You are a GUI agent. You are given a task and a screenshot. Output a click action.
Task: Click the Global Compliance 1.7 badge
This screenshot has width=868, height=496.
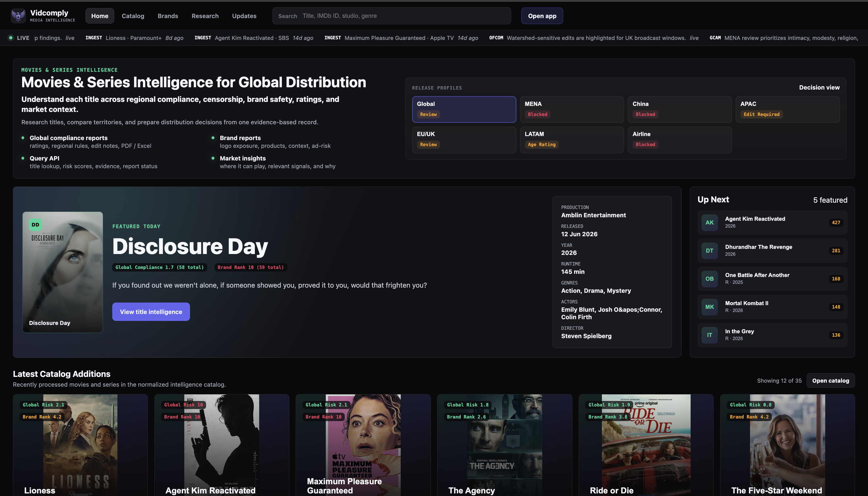(159, 268)
